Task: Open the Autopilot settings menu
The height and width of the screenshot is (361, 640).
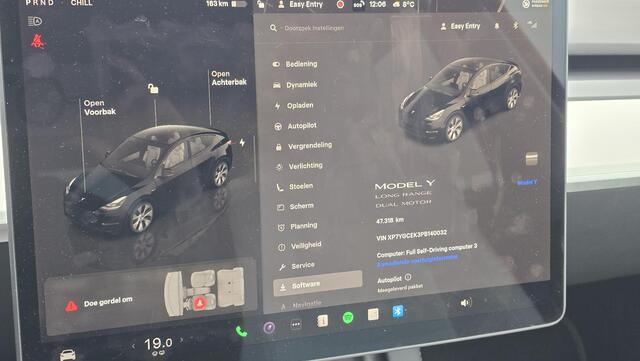Action: point(296,126)
